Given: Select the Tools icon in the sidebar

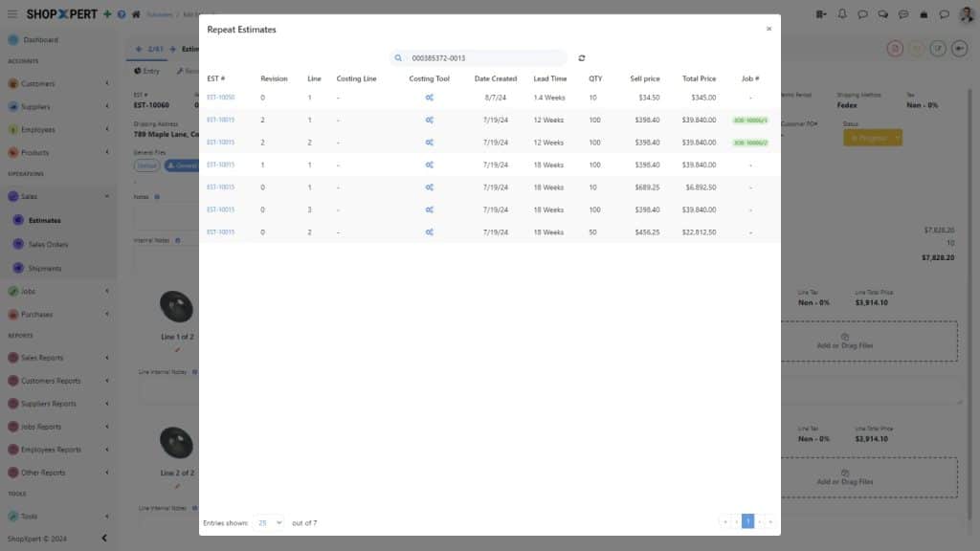Looking at the screenshot, I should click(15, 516).
